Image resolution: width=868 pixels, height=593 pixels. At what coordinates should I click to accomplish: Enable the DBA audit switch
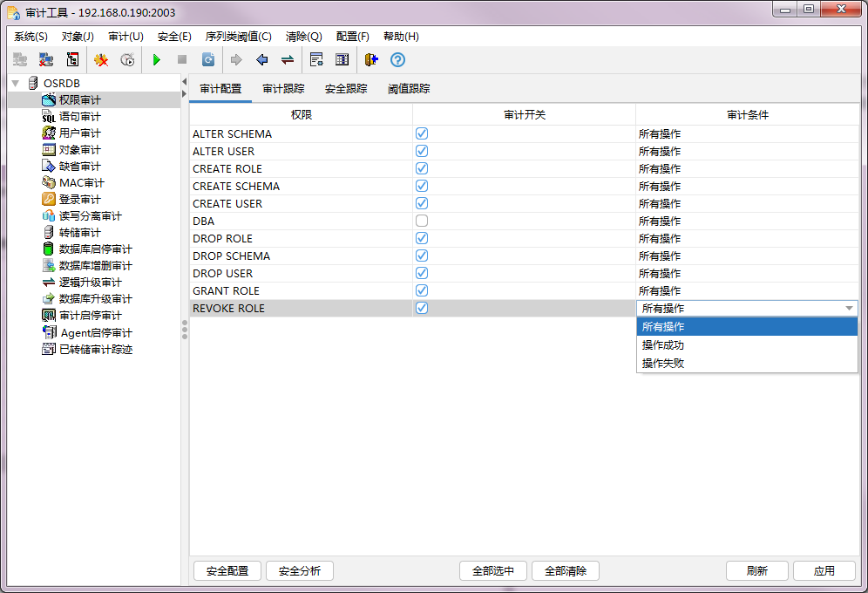pyautogui.click(x=421, y=221)
